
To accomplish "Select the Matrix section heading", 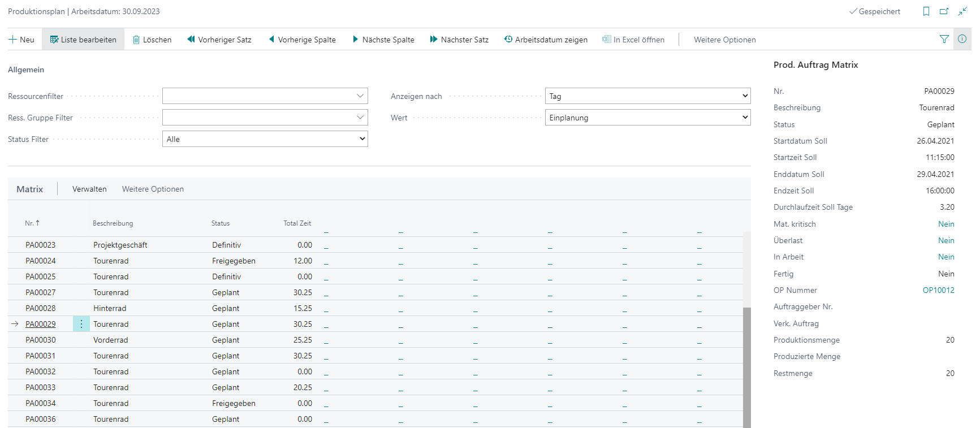I will point(30,189).
